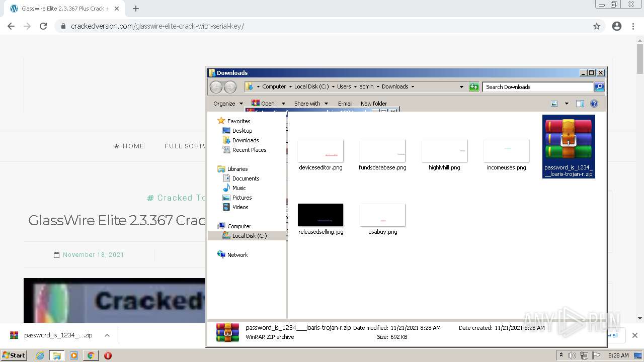The image size is (644, 362).
Task: Click admin in the breadcrumb path
Action: (x=366, y=86)
